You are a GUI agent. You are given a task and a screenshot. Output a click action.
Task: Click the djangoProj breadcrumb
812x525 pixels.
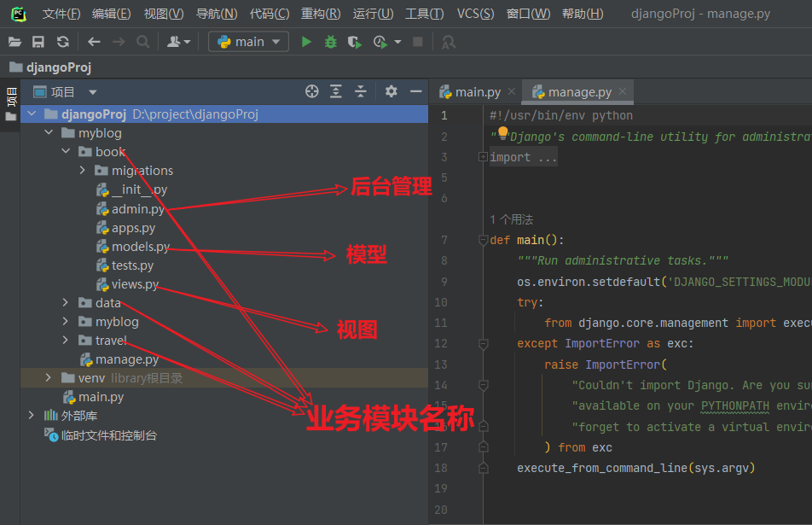coord(51,67)
